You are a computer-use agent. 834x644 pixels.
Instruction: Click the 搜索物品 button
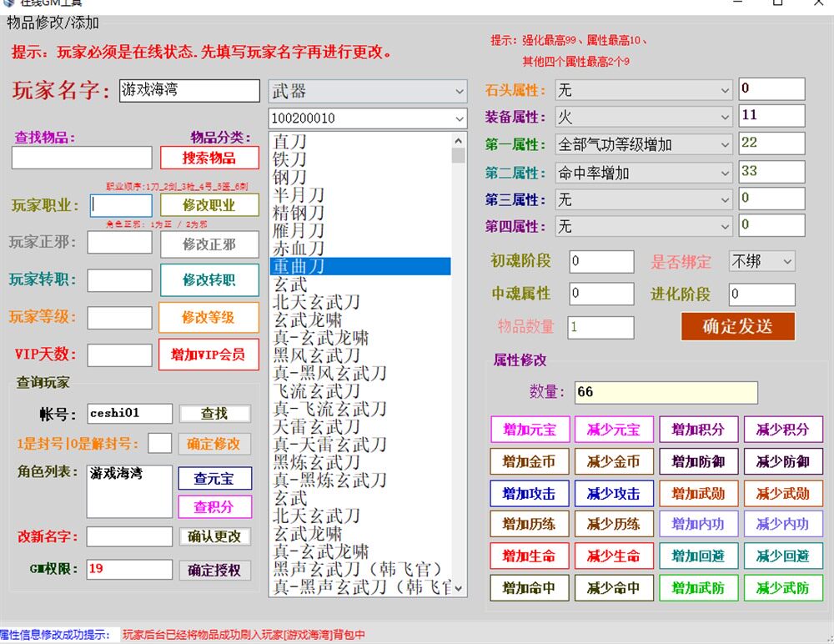point(209,158)
